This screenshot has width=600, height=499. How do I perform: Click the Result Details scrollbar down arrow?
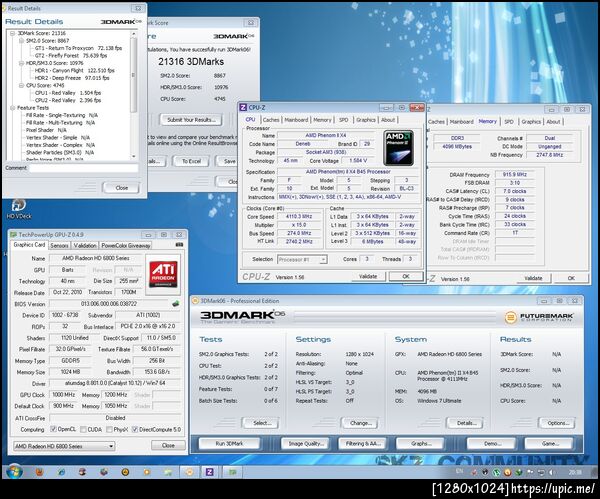tap(134, 156)
